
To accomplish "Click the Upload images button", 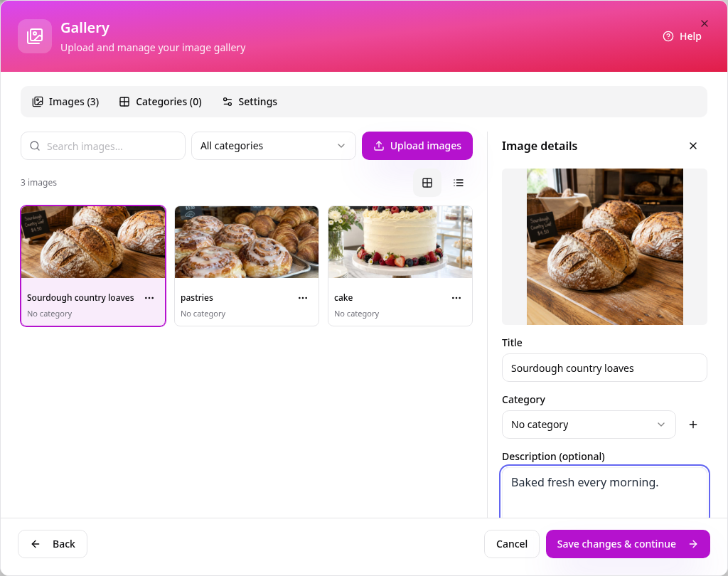I will coord(417,146).
